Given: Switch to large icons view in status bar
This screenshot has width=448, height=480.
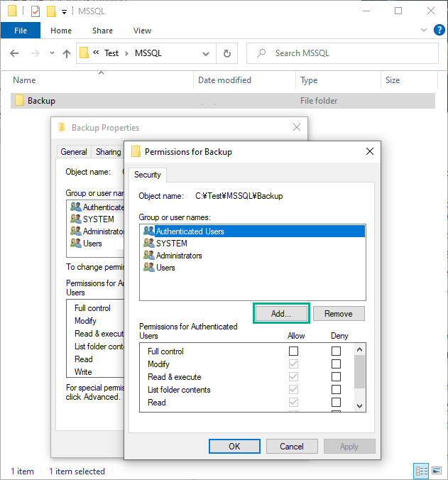Looking at the screenshot, I should click(x=437, y=471).
